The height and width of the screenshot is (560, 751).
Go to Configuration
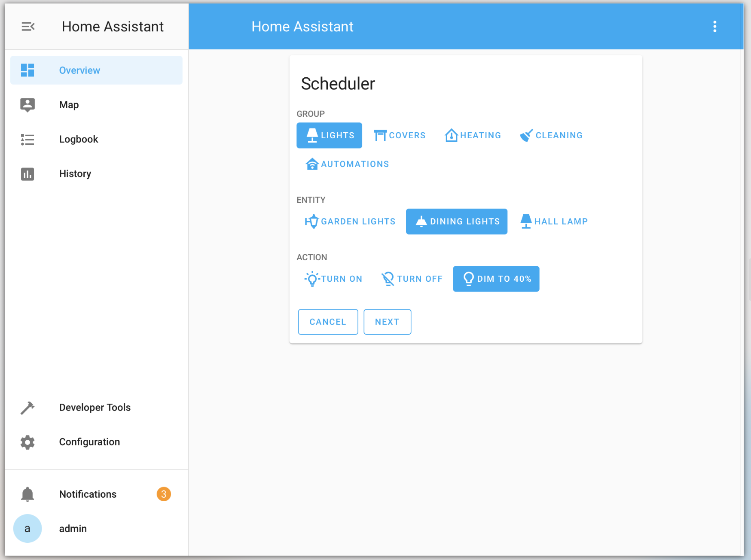click(96, 442)
